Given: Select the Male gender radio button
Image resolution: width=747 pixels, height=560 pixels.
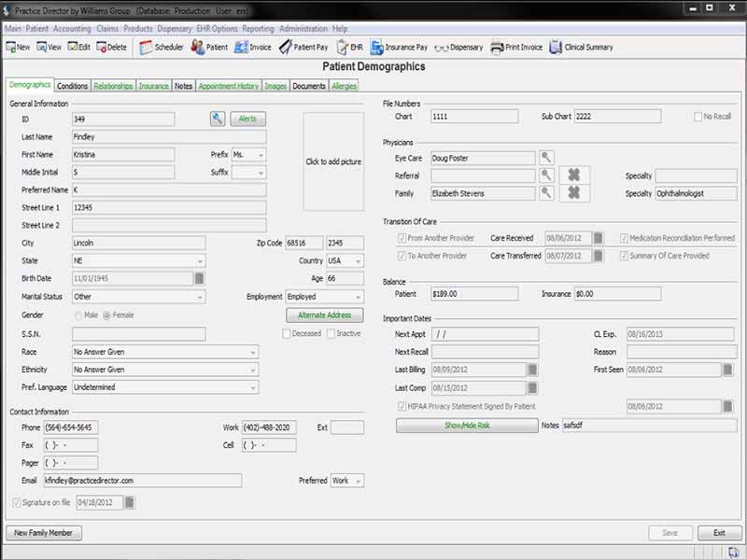Looking at the screenshot, I should coord(78,315).
